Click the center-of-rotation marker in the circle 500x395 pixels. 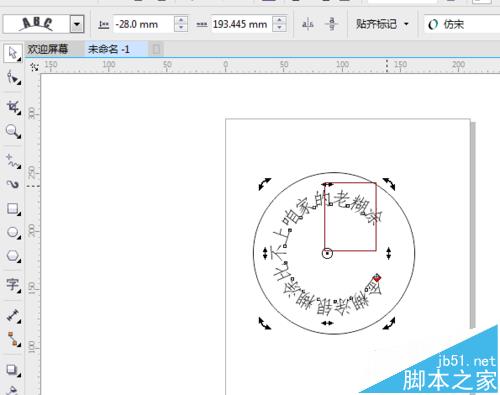click(x=327, y=253)
